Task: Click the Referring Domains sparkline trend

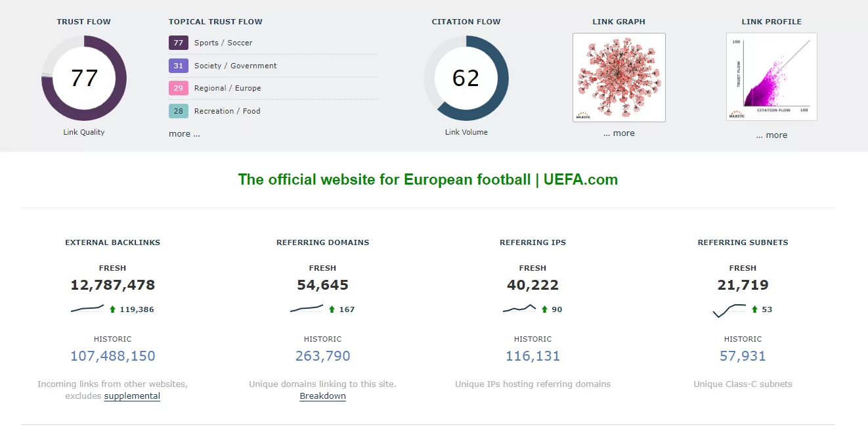Action: click(x=307, y=309)
